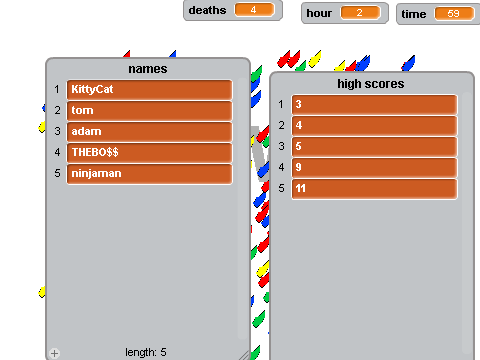Click the time variable value 59
This screenshot has width=480, height=360.
coord(454,14)
